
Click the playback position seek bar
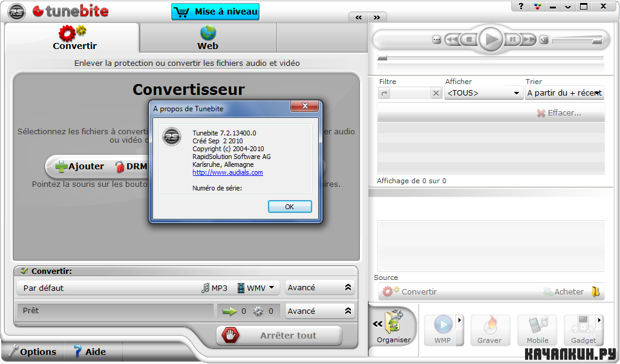491,59
